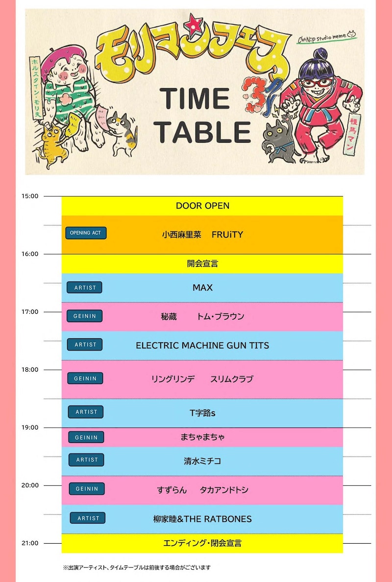Select the GEININ badge beside リングリンデ
The height and width of the screenshot is (582, 392).
point(85,378)
